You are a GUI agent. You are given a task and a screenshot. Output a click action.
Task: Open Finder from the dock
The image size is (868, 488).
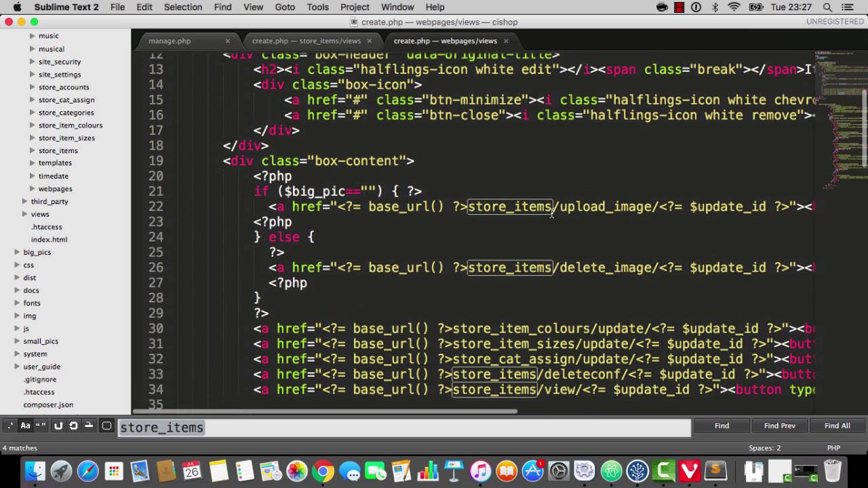(35, 470)
